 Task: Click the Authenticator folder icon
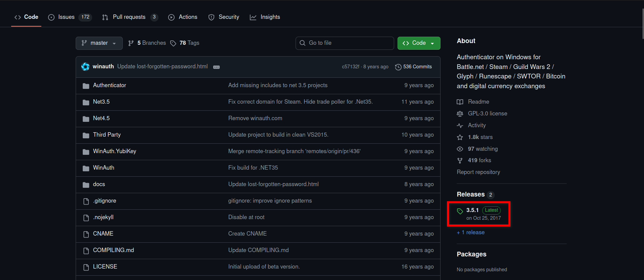pos(86,86)
